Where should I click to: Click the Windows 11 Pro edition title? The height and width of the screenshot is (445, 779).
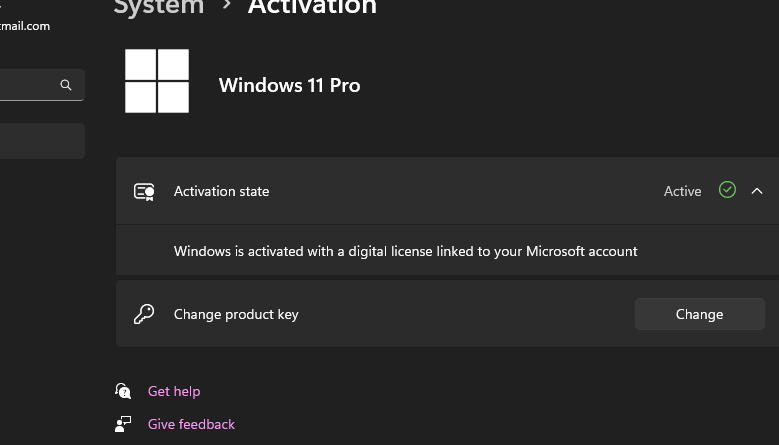tap(289, 85)
